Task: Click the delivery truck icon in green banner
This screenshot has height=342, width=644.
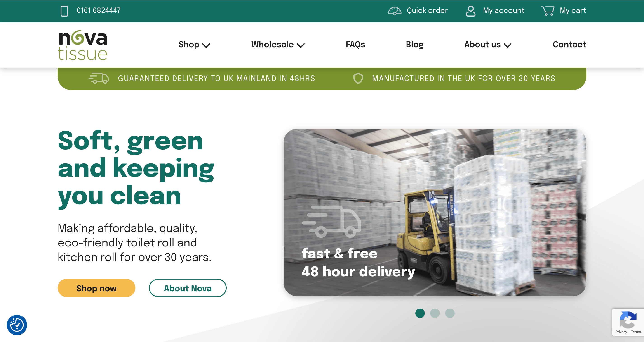Action: click(99, 78)
